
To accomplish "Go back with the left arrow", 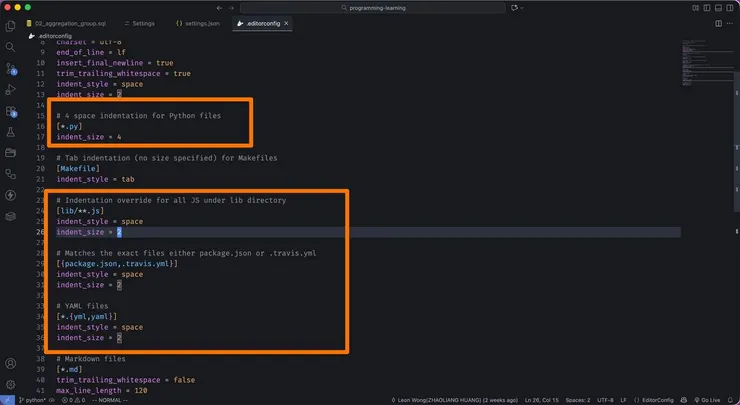I will pos(219,8).
